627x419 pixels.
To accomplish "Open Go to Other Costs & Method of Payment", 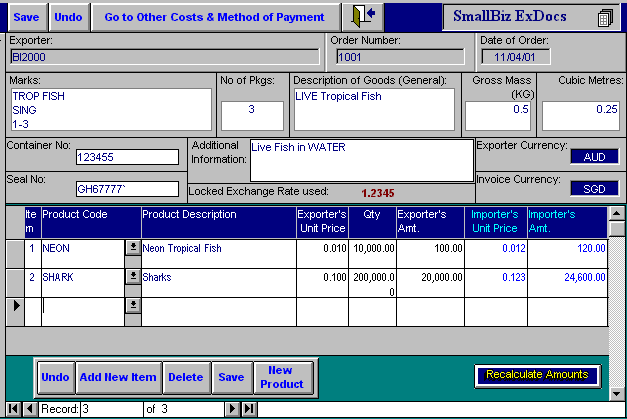I will (x=215, y=17).
